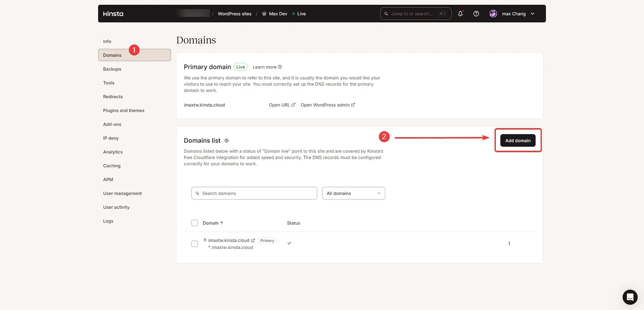Open the Analytics sidebar item
Image resolution: width=644 pixels, height=310 pixels.
point(113,152)
